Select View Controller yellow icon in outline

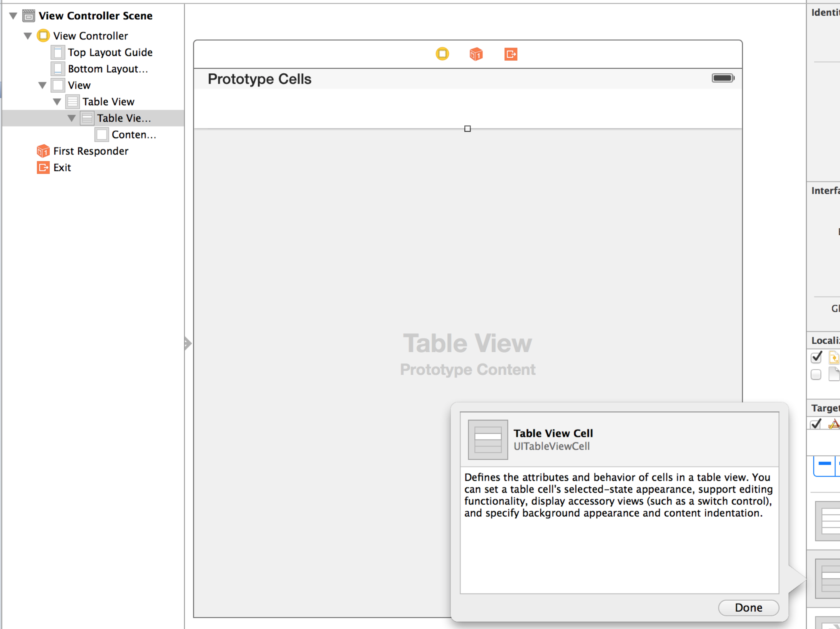point(43,36)
